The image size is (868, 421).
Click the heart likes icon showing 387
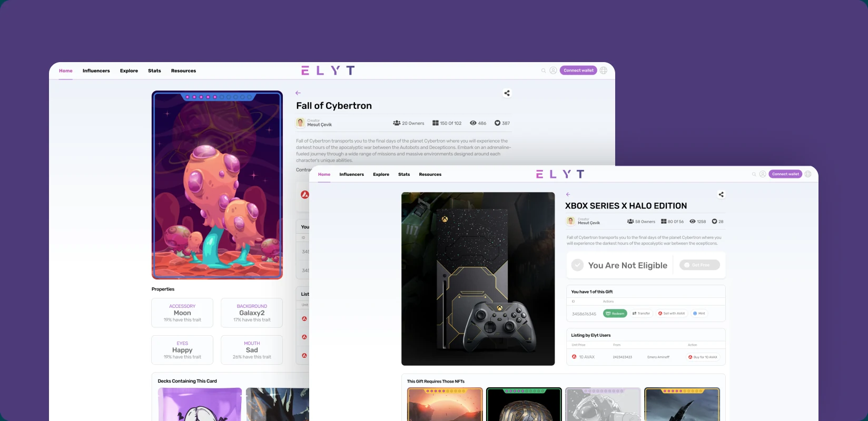coord(497,123)
